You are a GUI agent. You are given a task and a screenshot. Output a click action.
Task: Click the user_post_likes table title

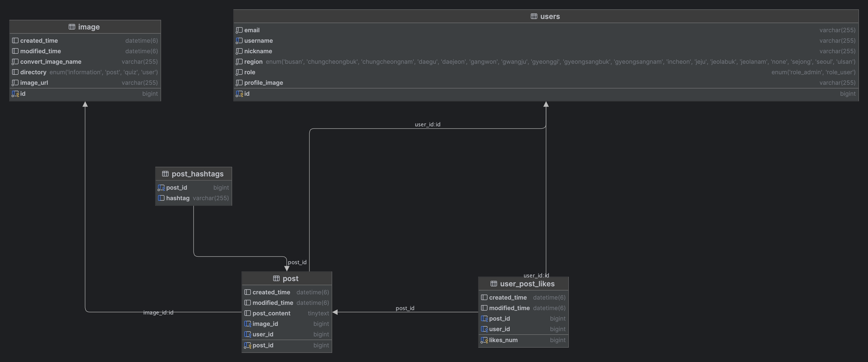tap(527, 283)
